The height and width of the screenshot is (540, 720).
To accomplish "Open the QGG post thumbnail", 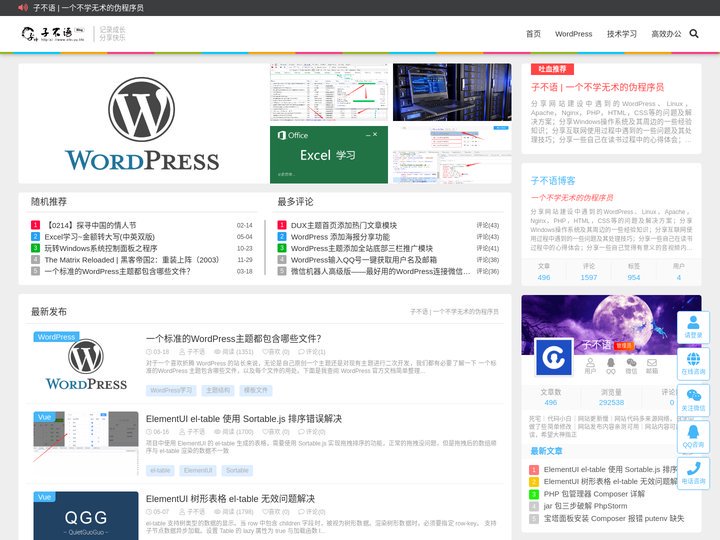I will coord(86,516).
